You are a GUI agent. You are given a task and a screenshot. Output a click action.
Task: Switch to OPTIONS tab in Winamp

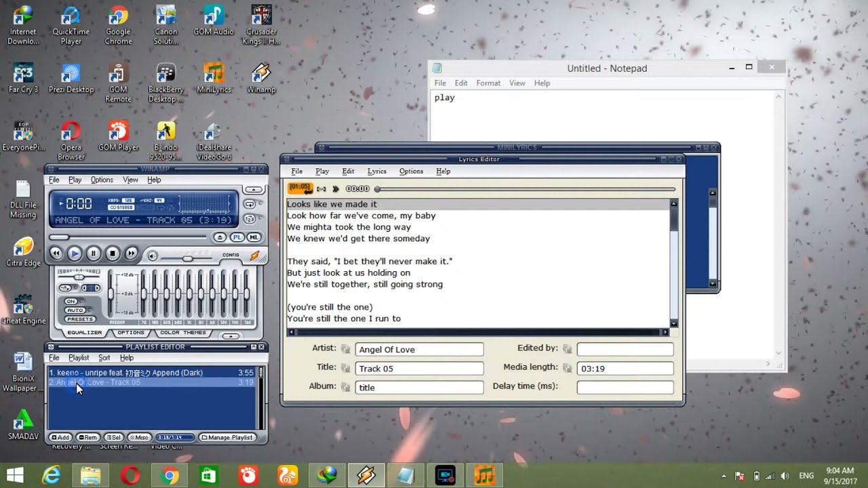(x=131, y=332)
